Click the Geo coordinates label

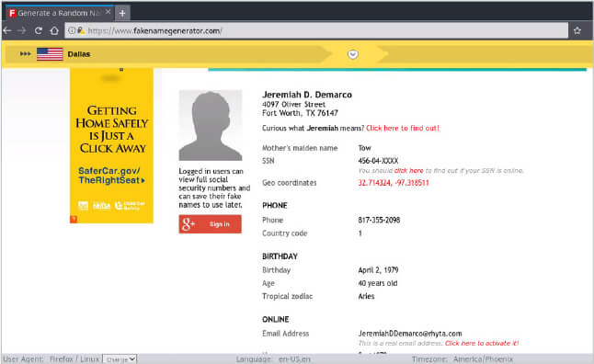[x=289, y=183]
